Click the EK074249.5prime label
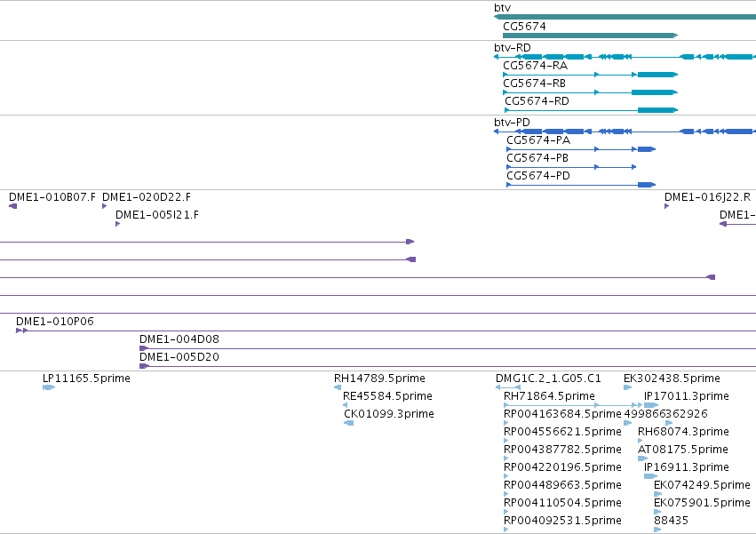Image resolution: width=756 pixels, height=534 pixels. (x=702, y=486)
